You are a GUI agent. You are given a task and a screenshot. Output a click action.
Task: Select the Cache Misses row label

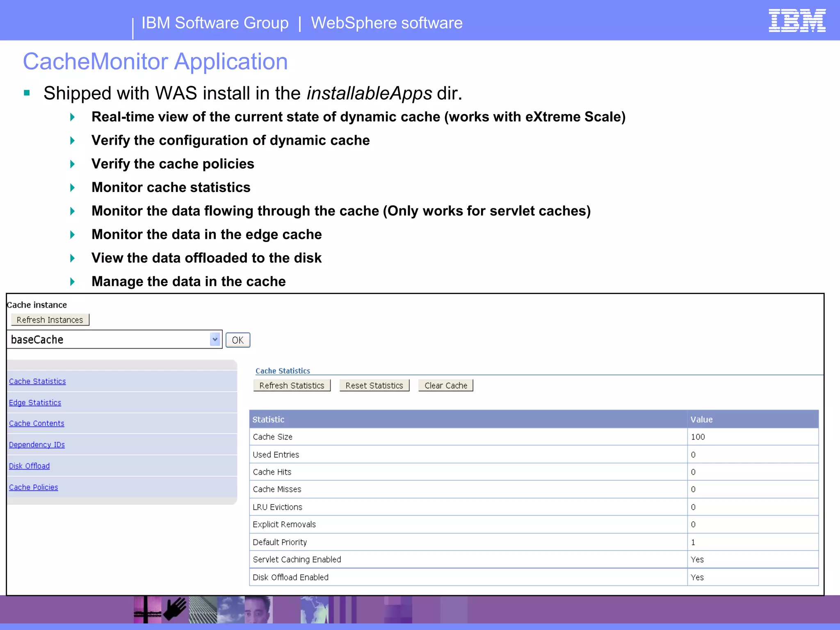coord(277,489)
